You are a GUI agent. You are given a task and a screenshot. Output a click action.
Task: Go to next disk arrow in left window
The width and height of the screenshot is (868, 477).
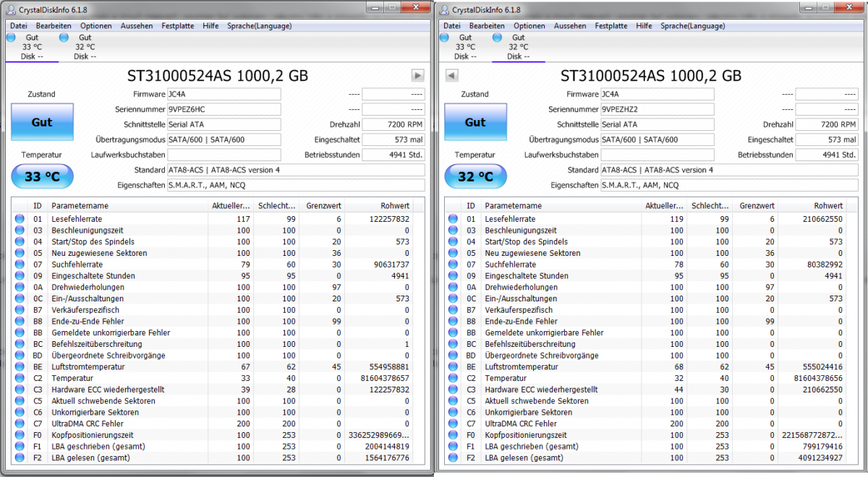pyautogui.click(x=417, y=75)
